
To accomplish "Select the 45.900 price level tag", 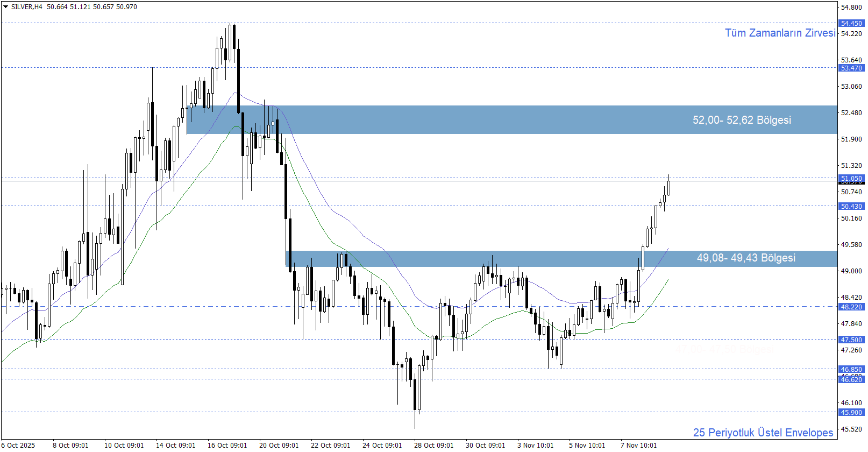I will [x=851, y=412].
